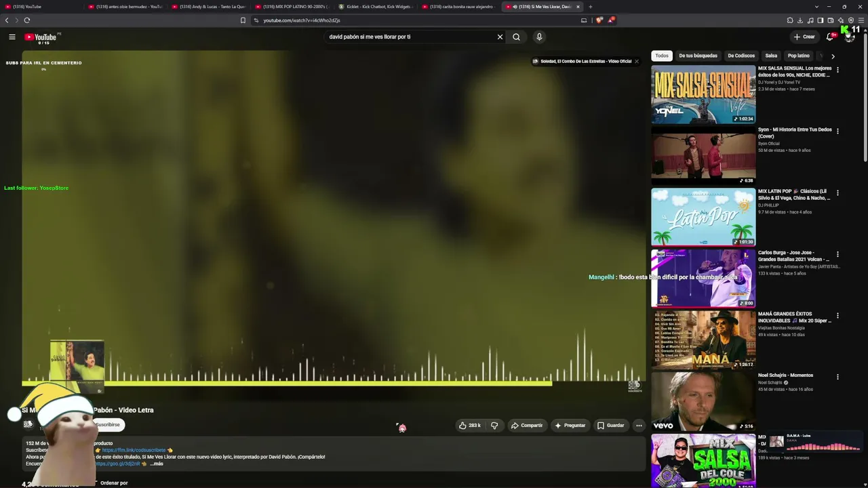The height and width of the screenshot is (488, 868).
Task: Switch to the 'Andy & Lucas - Tanto La Quería' tab
Action: click(210, 7)
